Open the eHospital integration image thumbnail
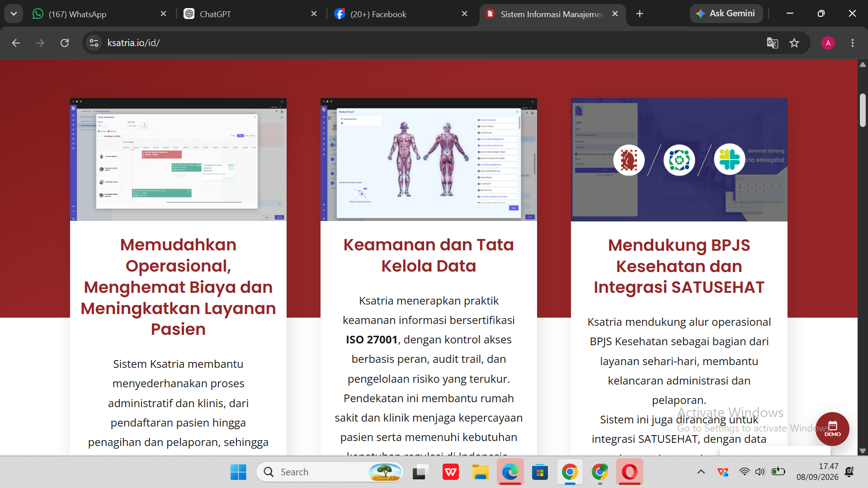This screenshot has height=488, width=868. [x=679, y=160]
